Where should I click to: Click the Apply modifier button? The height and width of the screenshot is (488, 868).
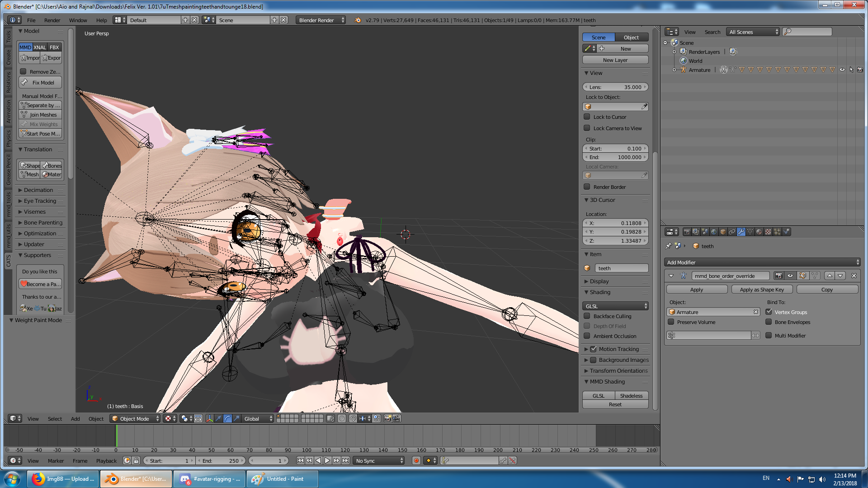(697, 289)
